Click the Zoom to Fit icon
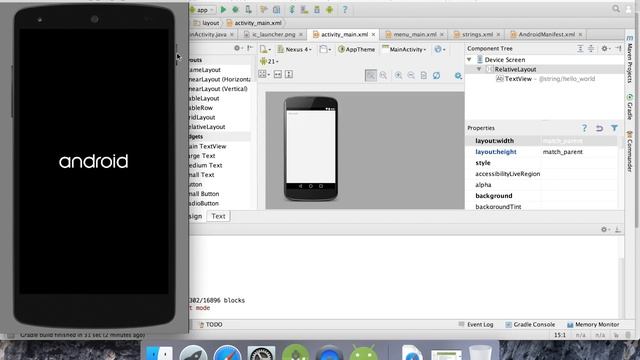Viewport: 640px width, 360px height. [371, 75]
